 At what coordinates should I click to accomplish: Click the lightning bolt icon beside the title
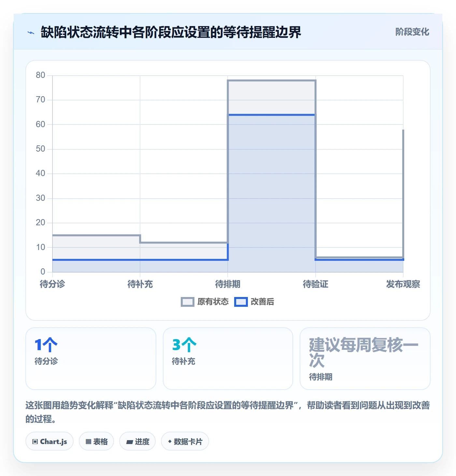31,32
